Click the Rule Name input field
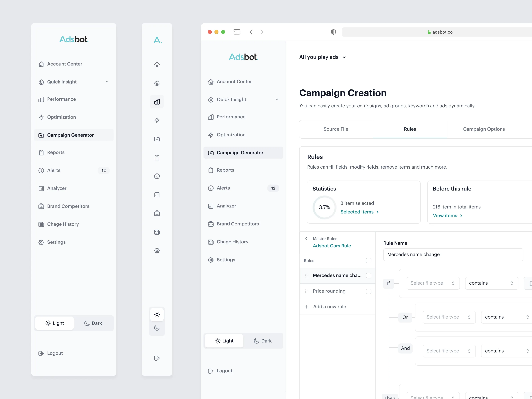The width and height of the screenshot is (532, 399). point(453,255)
